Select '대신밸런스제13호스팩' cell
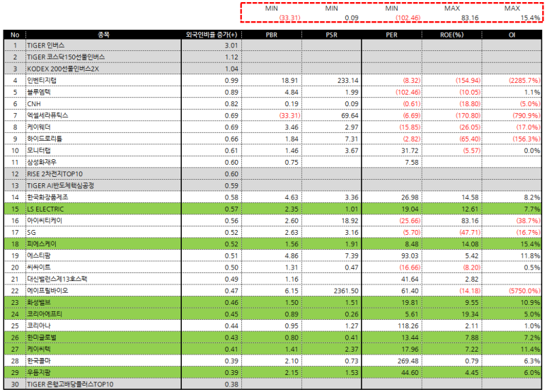Screen dimensions: 547x392 pos(103,279)
